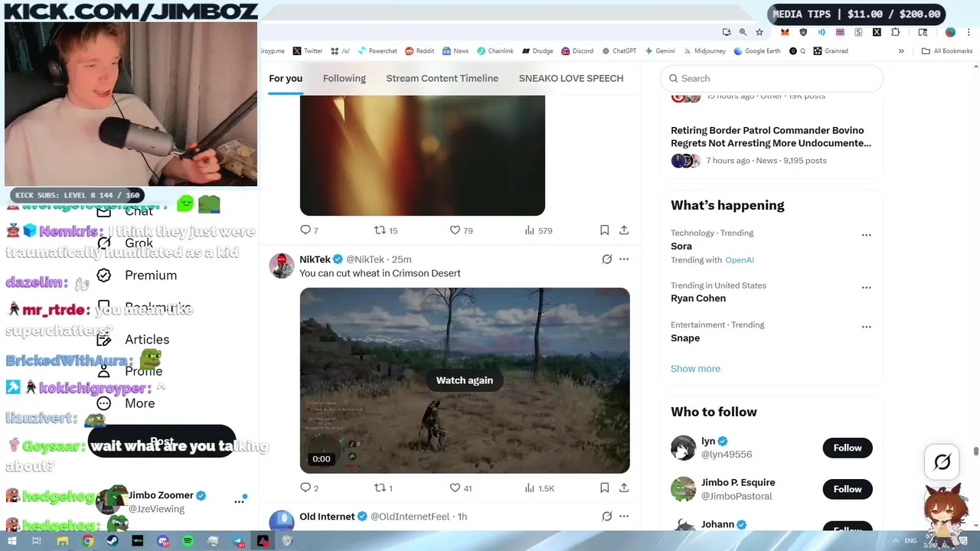Follow Jimbo P. Esquire

coord(848,489)
